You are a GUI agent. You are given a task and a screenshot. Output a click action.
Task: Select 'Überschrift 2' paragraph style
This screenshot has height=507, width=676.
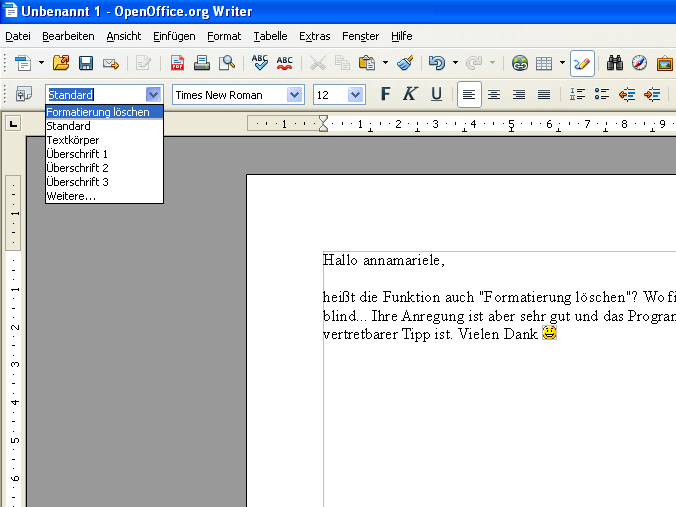point(77,168)
